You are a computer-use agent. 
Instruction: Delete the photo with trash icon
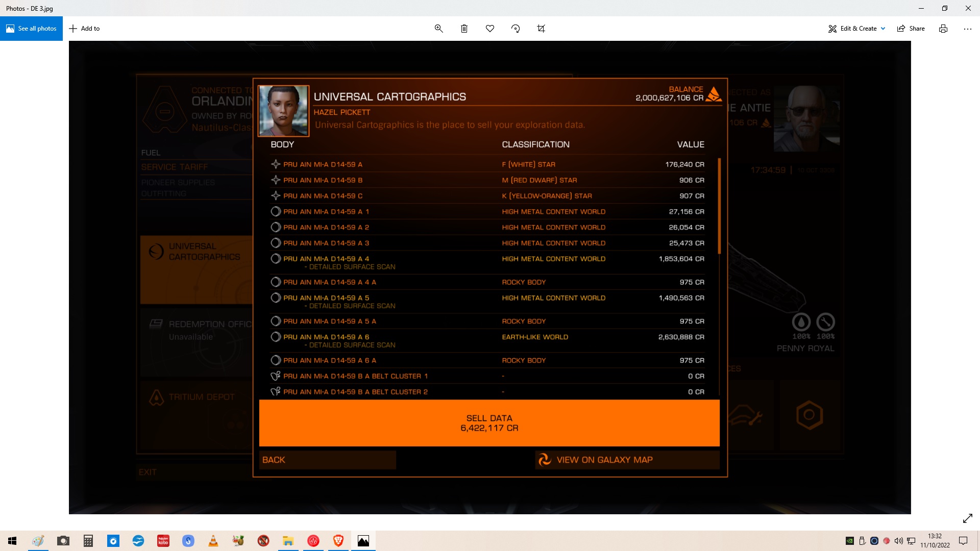pyautogui.click(x=464, y=29)
